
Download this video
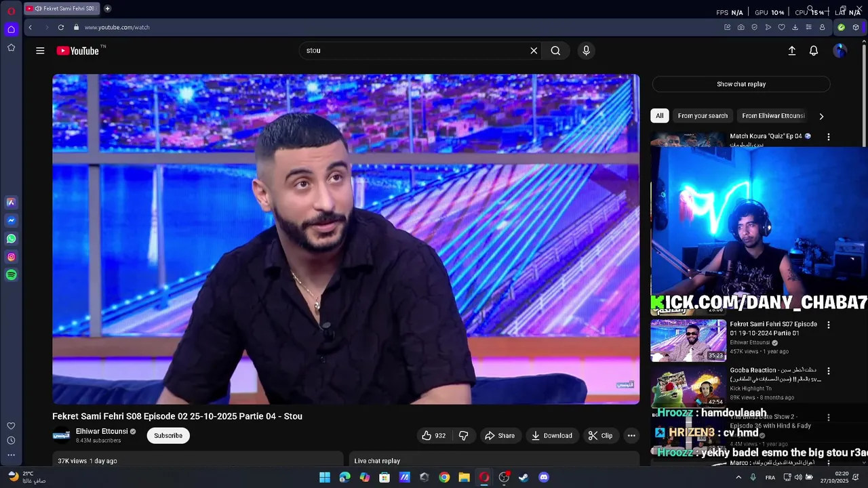pos(552,436)
